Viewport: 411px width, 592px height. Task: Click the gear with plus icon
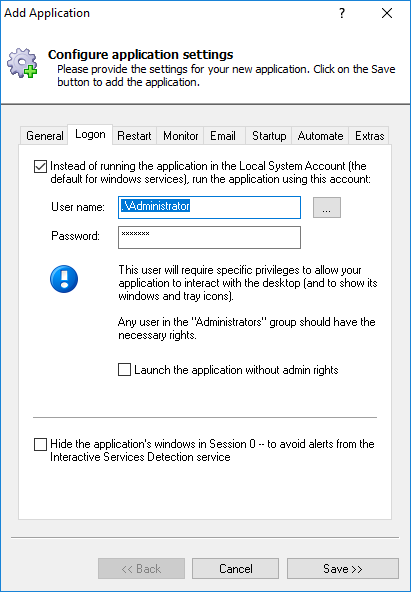pyautogui.click(x=22, y=63)
